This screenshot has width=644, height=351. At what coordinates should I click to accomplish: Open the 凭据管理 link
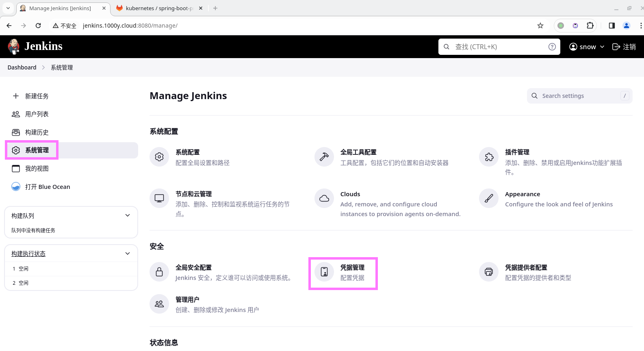(x=352, y=268)
